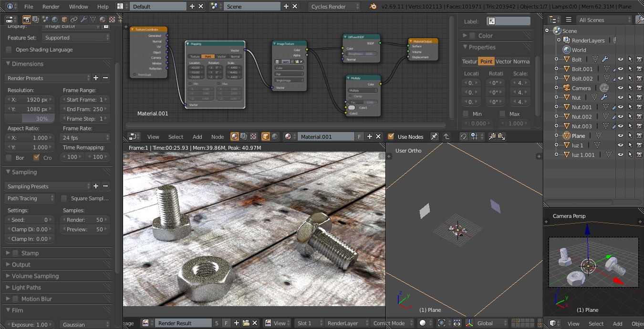Select the Vector mapping type button
The width and height of the screenshot is (644, 329).
click(503, 62)
